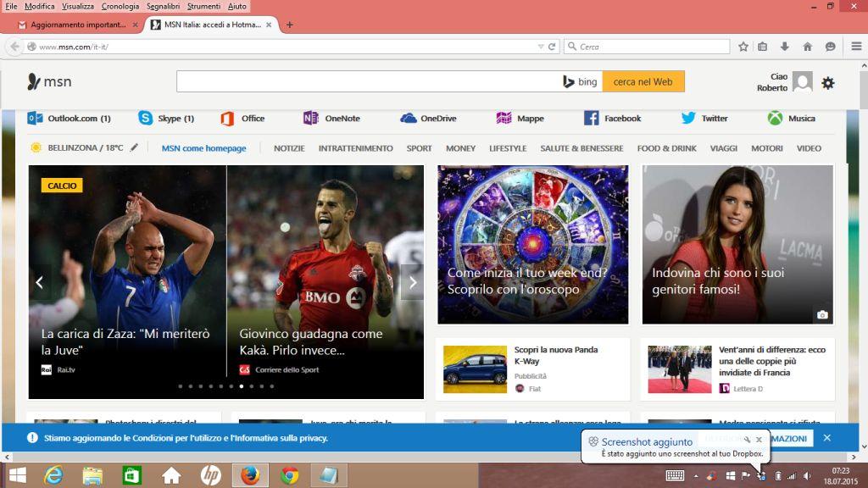Close the MSN Italia tab
Viewport: 868px width, 488px height.
click(x=269, y=25)
